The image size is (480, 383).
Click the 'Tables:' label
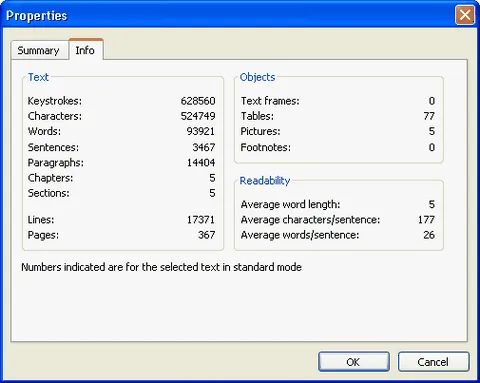[x=257, y=116]
